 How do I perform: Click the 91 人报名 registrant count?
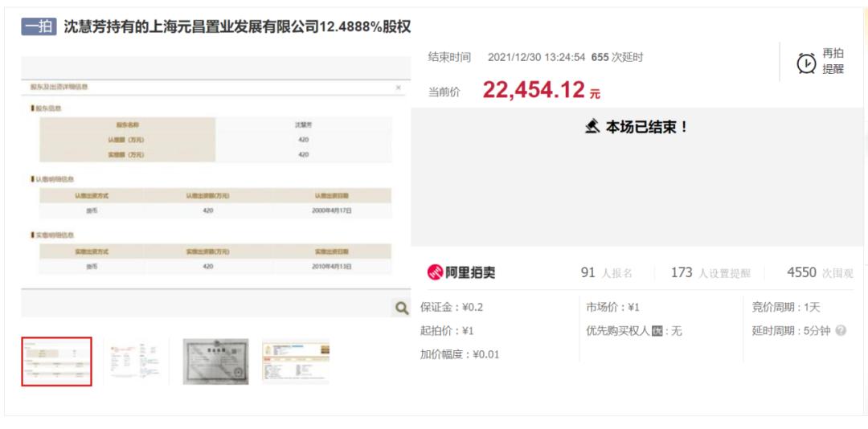click(606, 273)
